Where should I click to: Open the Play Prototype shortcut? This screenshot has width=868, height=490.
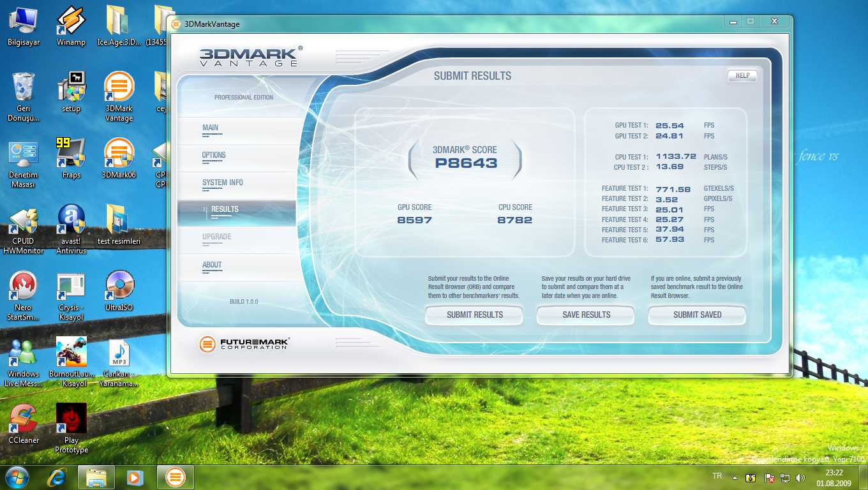71,429
